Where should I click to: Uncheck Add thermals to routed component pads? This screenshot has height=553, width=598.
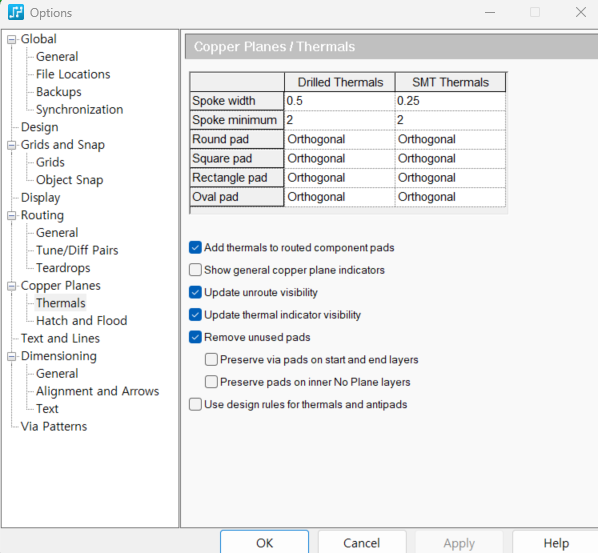[195, 248]
